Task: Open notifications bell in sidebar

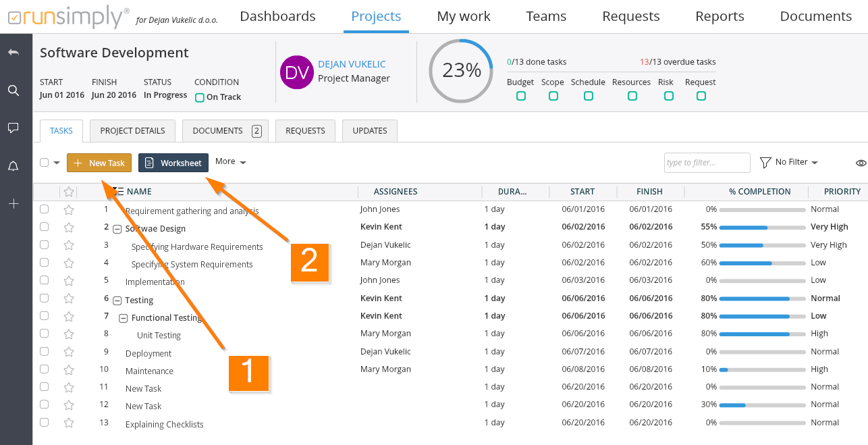Action: pos(13,166)
